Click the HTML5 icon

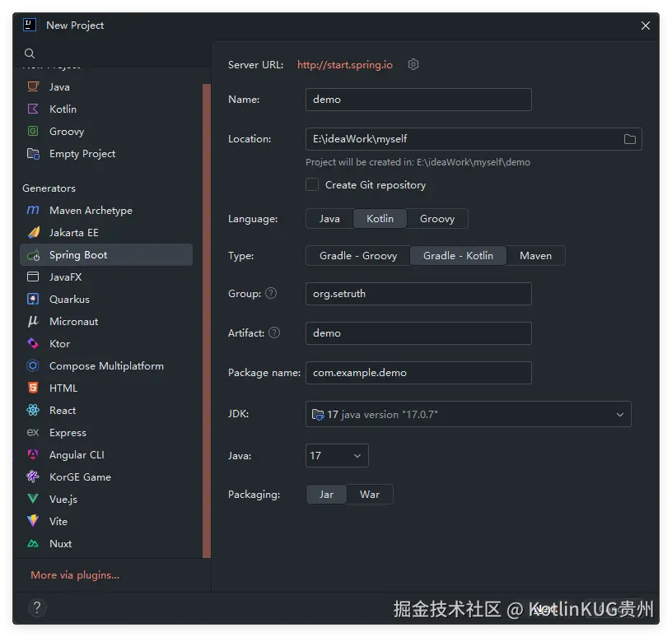33,388
